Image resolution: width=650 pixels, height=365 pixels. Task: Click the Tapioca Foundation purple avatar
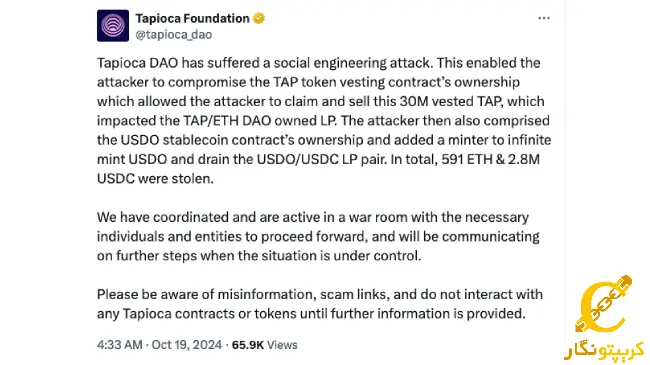[113, 25]
